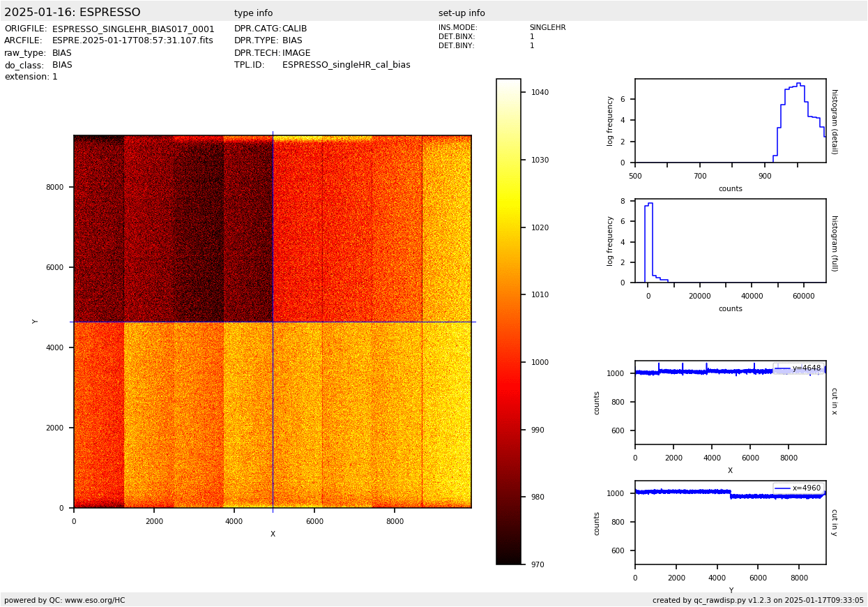The height and width of the screenshot is (607, 868).
Task: Select the cut in y profile plot
Action: (730, 523)
